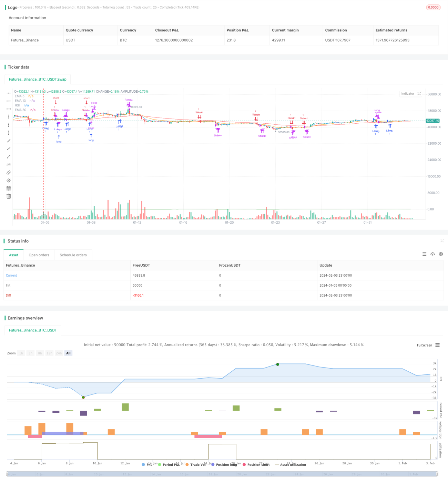Click the FullScreen button on earnings chart

pos(424,345)
